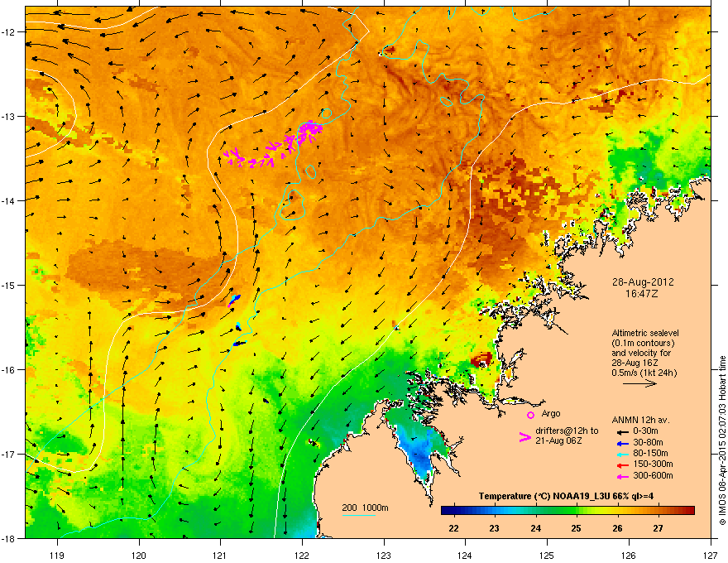This screenshot has width=728, height=563.
Task: Click the longitude label 123
Action: click(384, 555)
